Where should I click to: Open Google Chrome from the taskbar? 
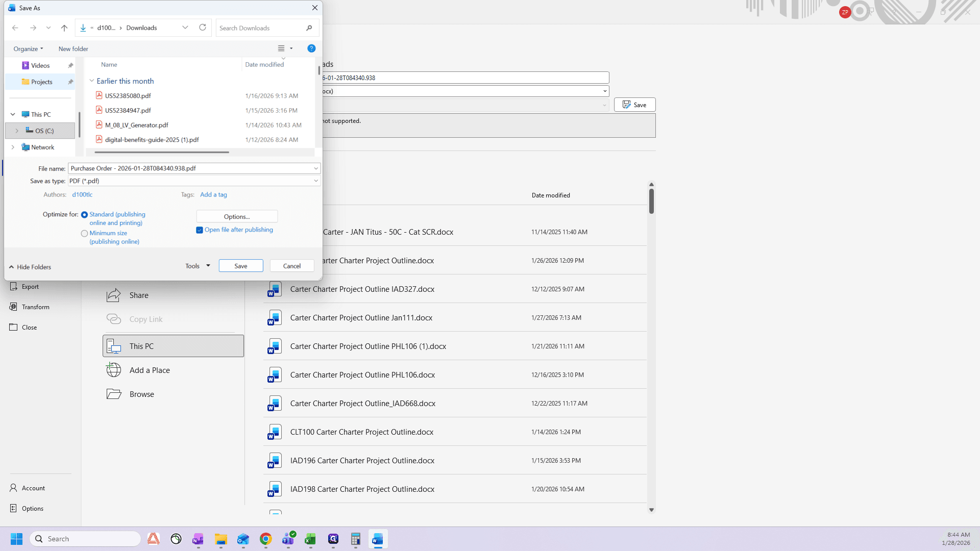[x=266, y=539]
